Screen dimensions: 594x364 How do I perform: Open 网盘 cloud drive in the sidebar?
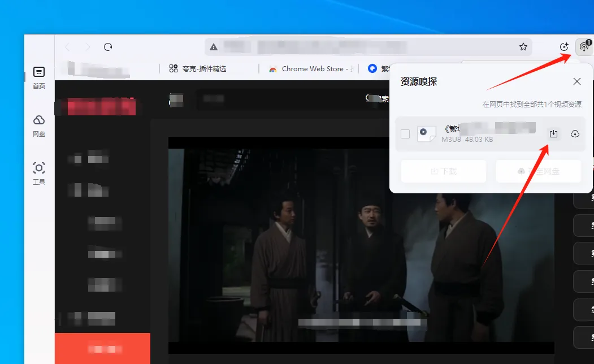[39, 125]
